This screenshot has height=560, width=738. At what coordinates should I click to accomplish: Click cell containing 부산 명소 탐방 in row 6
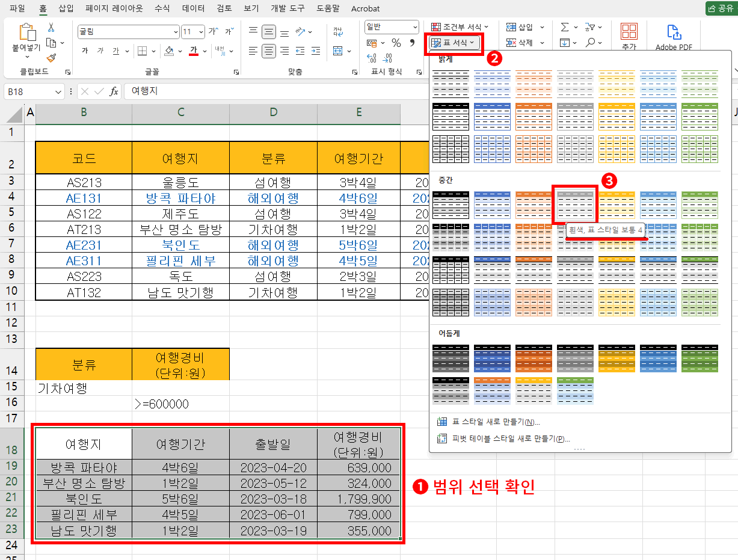181,229
